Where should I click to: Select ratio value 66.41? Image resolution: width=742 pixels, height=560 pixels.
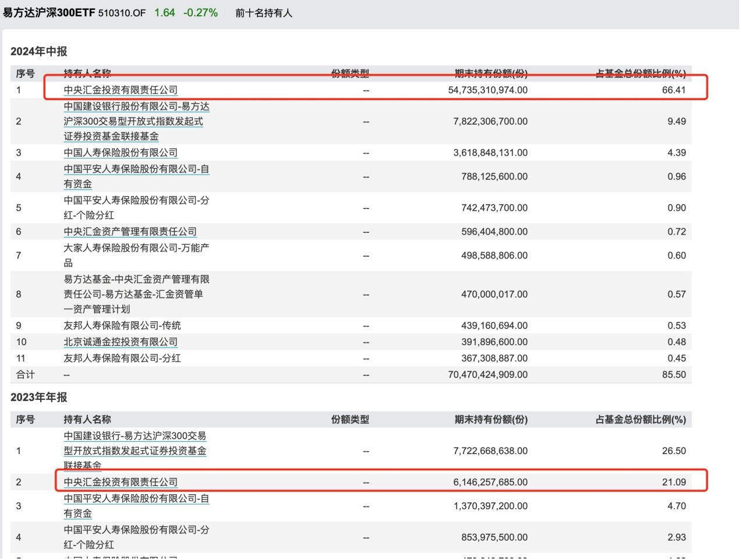[674, 90]
